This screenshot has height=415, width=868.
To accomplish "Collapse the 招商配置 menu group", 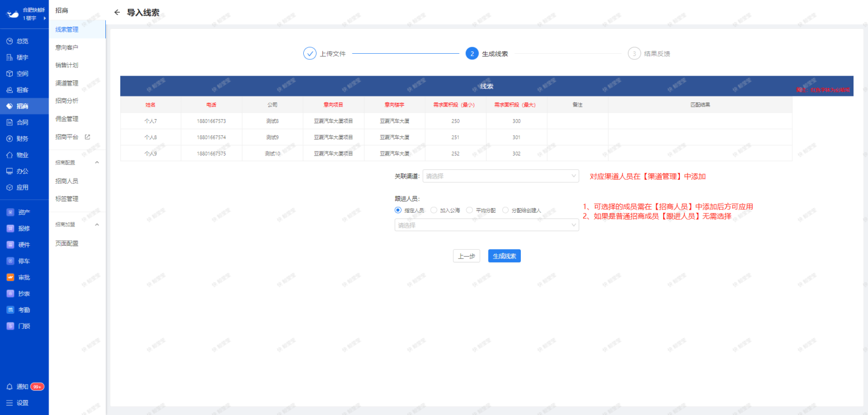I will (97, 162).
